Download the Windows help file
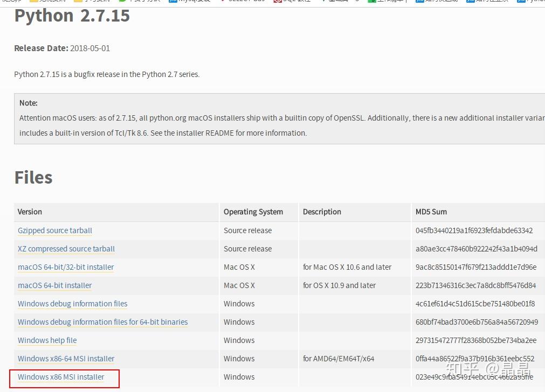 (x=47, y=340)
